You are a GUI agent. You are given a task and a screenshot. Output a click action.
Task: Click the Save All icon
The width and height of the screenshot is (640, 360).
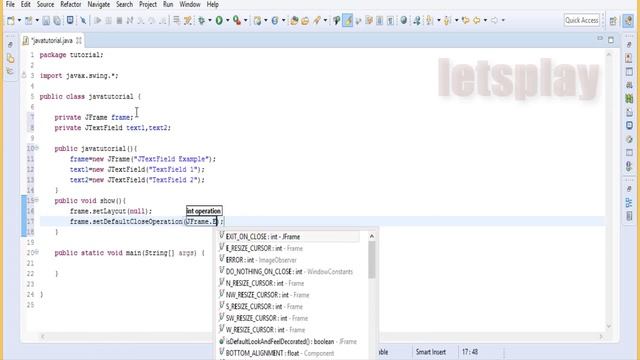point(57,20)
